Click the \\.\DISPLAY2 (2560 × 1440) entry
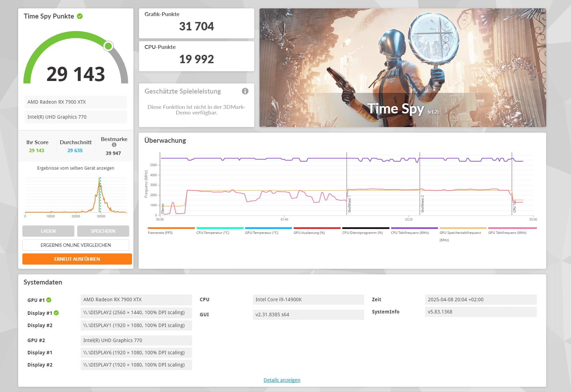Image resolution: width=571 pixels, height=392 pixels. tap(136, 312)
